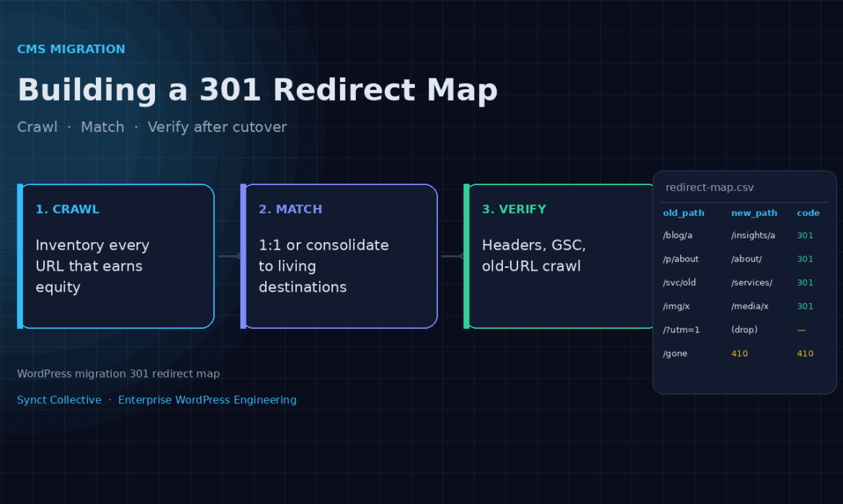This screenshot has width=843, height=504.
Task: Click the 301 code in /blog/a row
Action: click(x=805, y=235)
